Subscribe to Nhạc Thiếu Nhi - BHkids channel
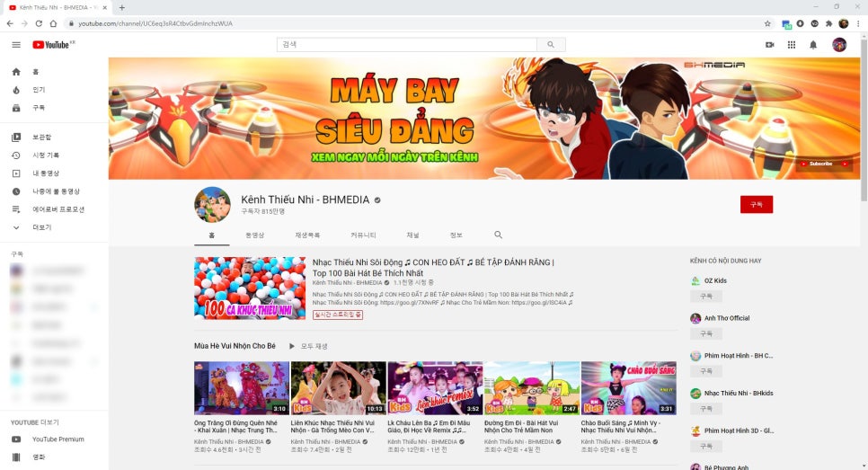 [705, 409]
